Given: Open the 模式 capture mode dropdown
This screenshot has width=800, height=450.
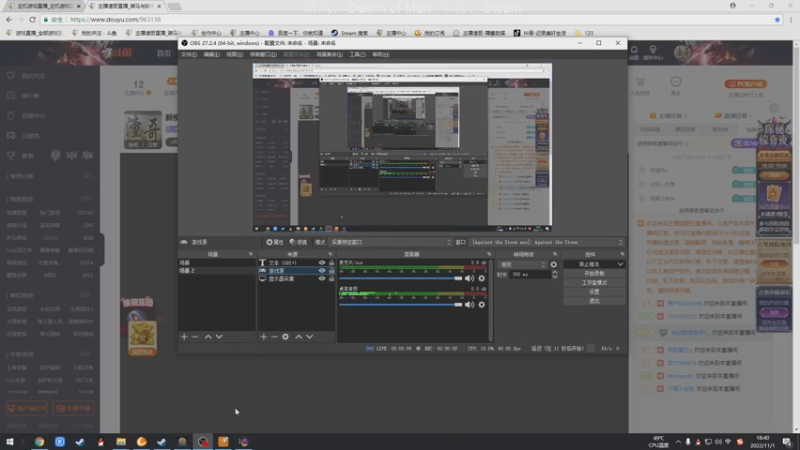Looking at the screenshot, I should [x=391, y=242].
